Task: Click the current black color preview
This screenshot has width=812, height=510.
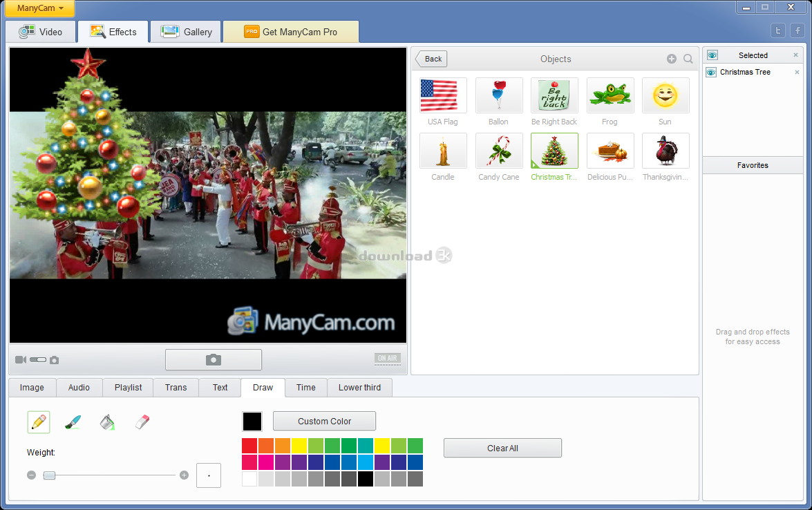Action: point(252,422)
